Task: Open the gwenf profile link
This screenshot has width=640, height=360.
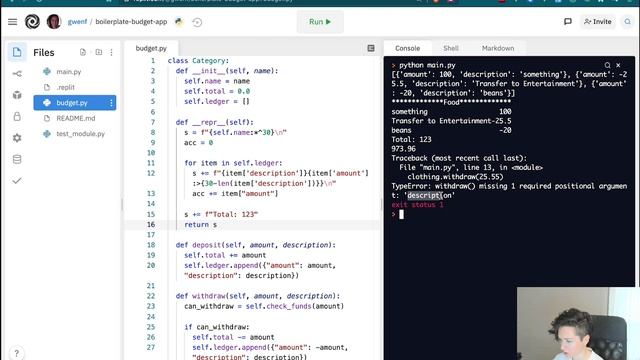Action: [77, 22]
